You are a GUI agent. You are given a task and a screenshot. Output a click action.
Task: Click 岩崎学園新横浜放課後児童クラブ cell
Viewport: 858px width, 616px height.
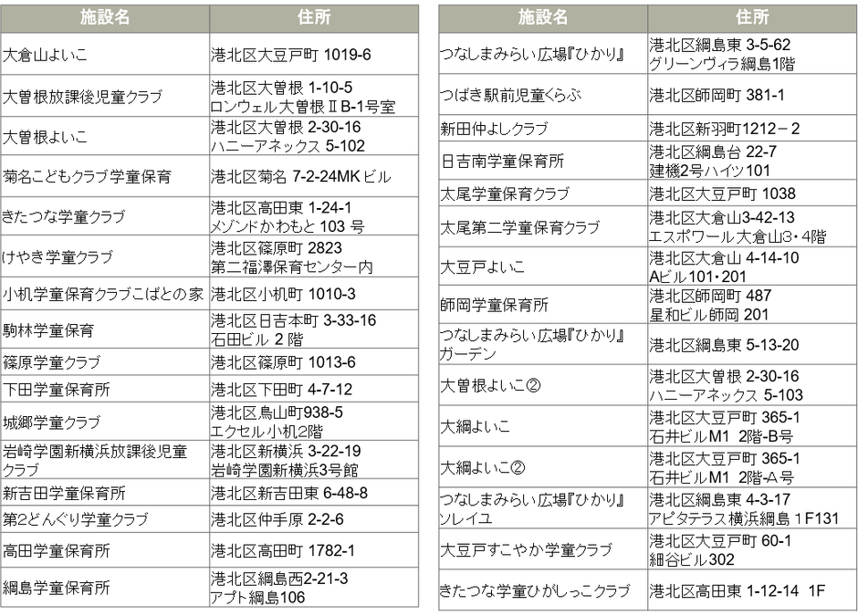click(x=95, y=458)
